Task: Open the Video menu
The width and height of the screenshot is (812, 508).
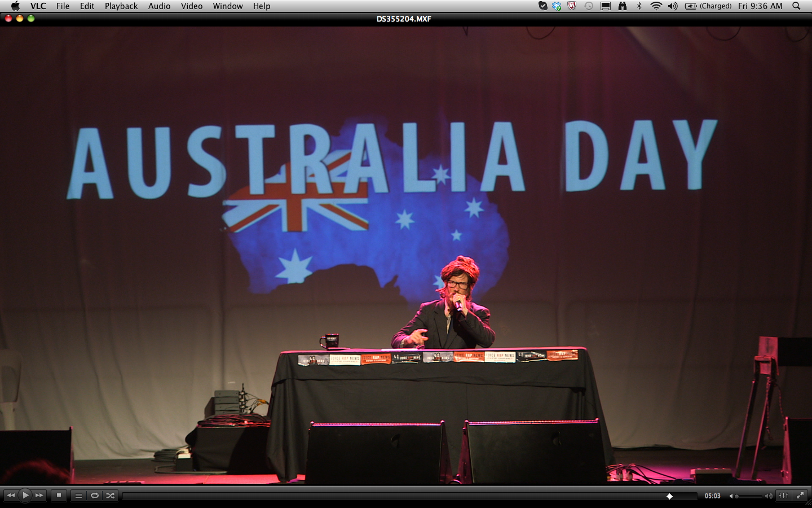Action: click(x=192, y=6)
